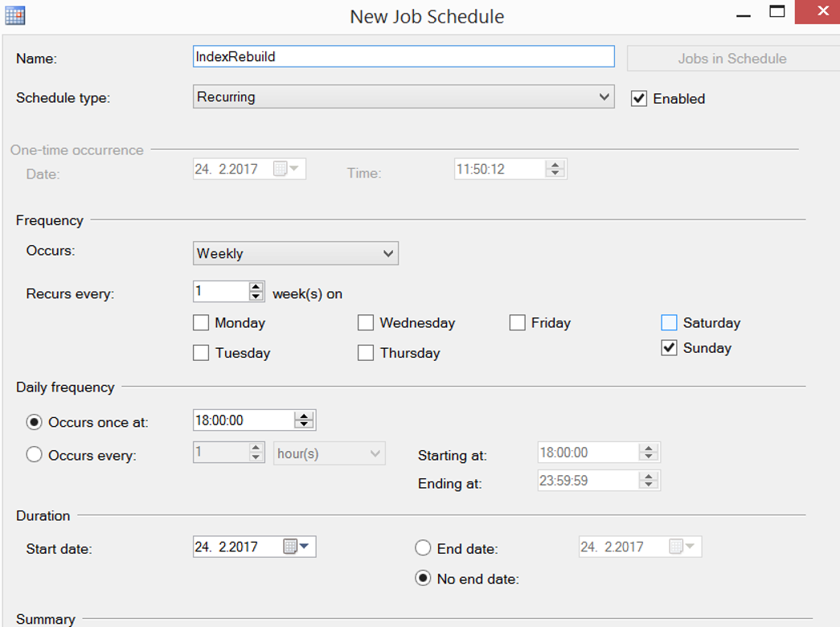This screenshot has width=840, height=627.
Task: Close the New Job Schedule dialog
Action: (x=819, y=12)
